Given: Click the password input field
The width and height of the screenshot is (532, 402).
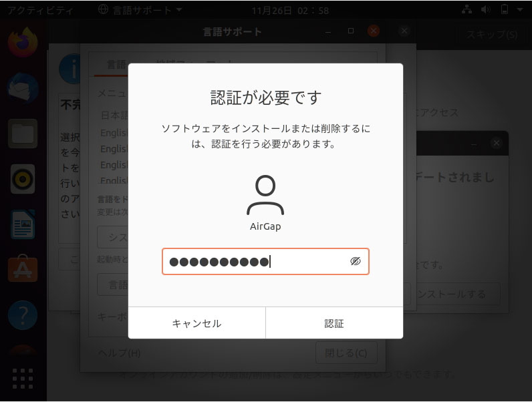Looking at the screenshot, I should (x=265, y=261).
